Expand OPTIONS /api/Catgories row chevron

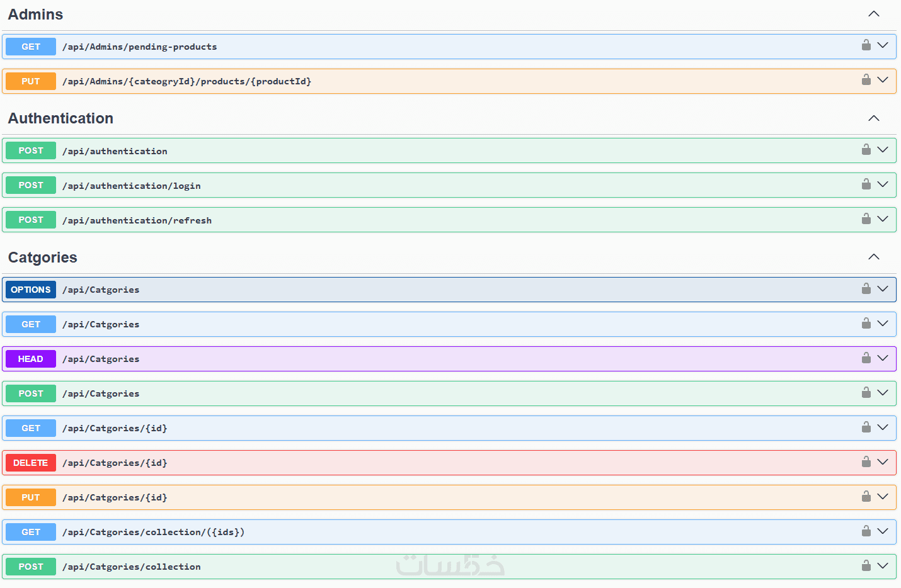pyautogui.click(x=883, y=289)
